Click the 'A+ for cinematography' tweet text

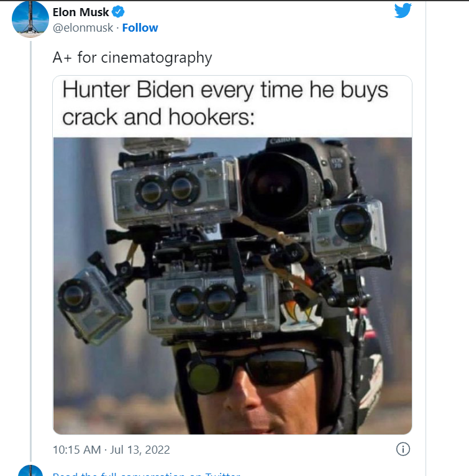(132, 57)
